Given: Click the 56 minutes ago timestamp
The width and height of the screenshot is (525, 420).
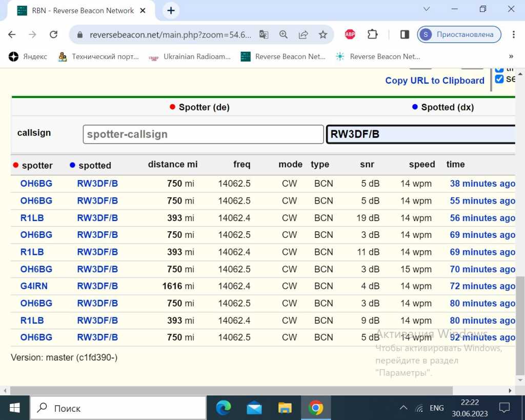Looking at the screenshot, I should (482, 218).
